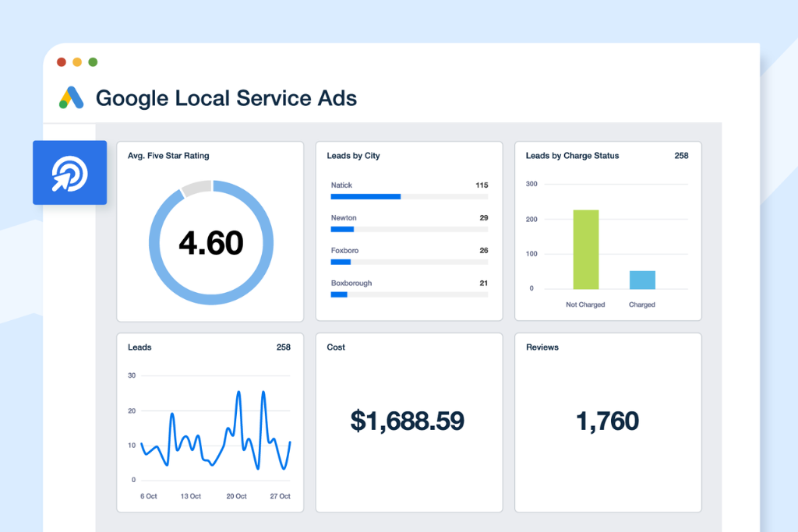This screenshot has height=532, width=798.
Task: Click the Avg. Five Star Rating donut chart
Action: (x=210, y=243)
